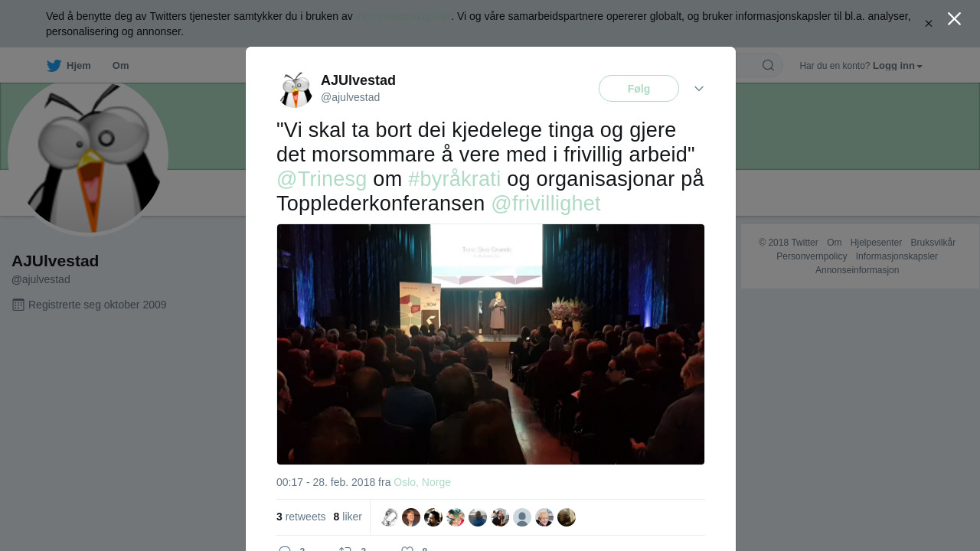Viewport: 980px width, 551px height.
Task: View the 3 retweets list
Action: coord(301,517)
